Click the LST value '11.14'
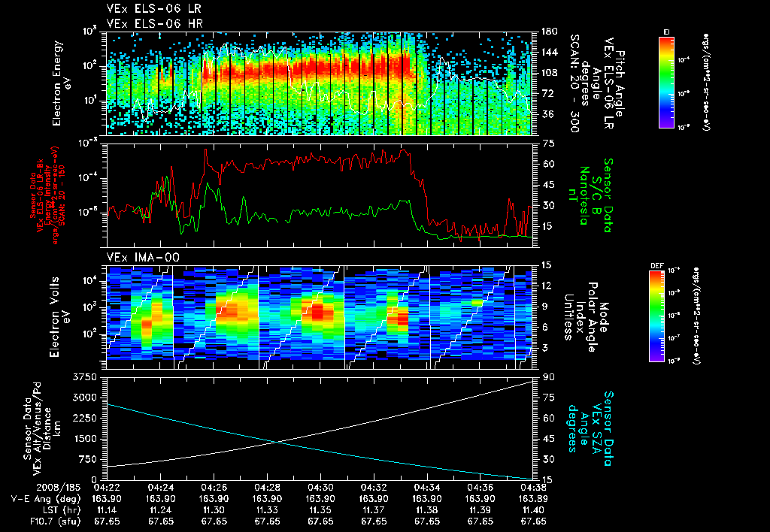The width and height of the screenshot is (770, 532). (x=107, y=510)
